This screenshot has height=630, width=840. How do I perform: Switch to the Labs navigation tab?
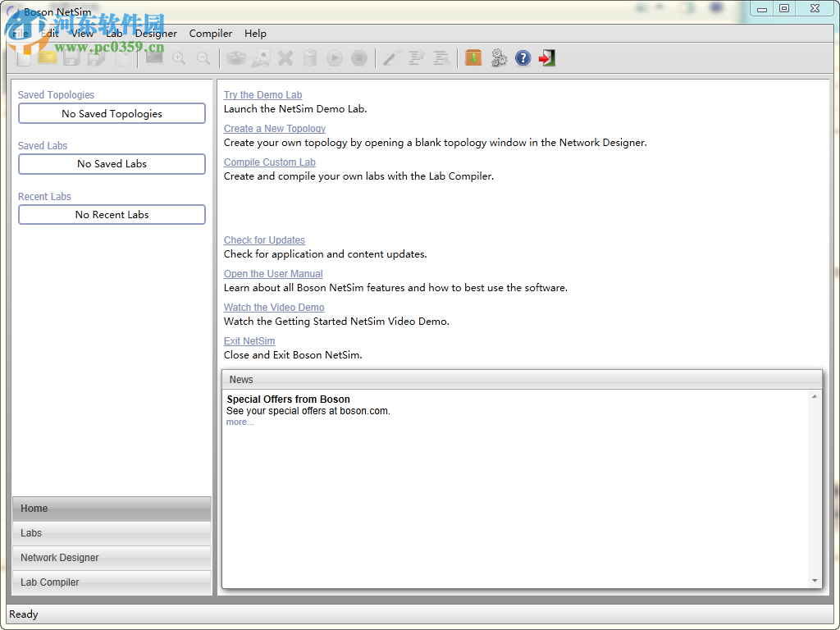coord(112,533)
